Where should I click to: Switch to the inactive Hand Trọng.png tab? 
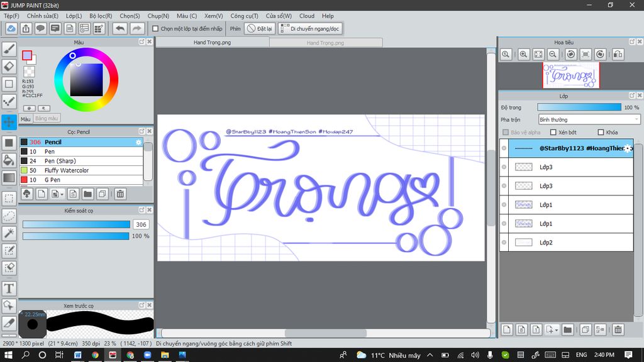(325, 43)
